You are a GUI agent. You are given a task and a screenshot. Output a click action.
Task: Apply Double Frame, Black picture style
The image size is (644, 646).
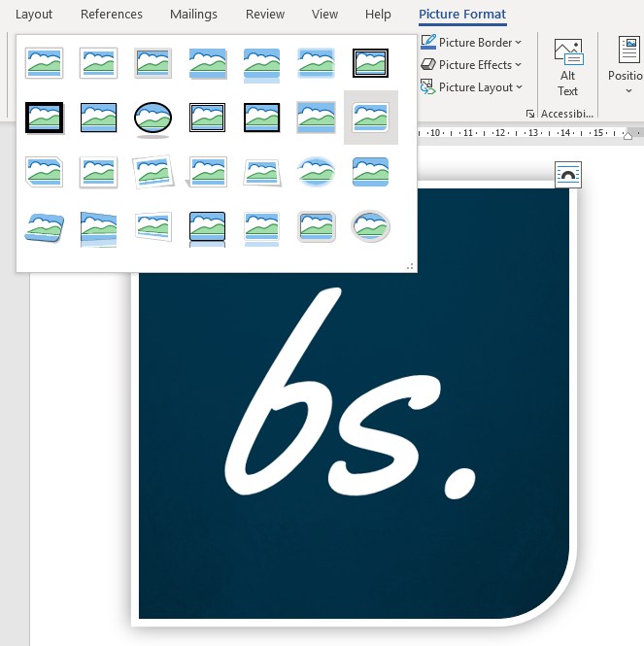click(370, 63)
